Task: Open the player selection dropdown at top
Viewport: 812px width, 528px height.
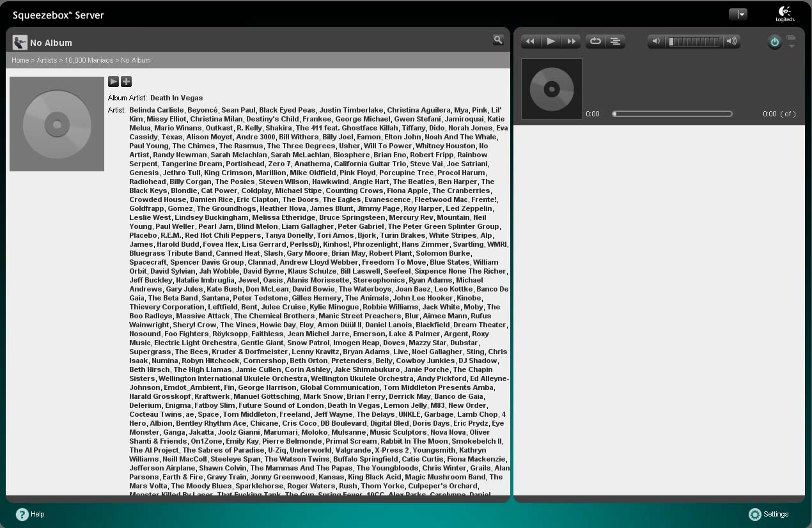Action: (738, 14)
